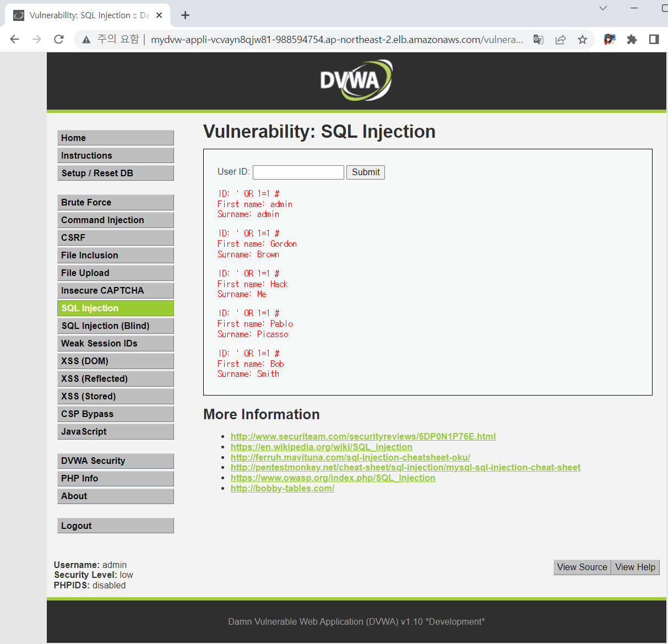Viewport: 668px width, 644px height.
Task: Click the 'PHPIDS: disabled' status text
Action: 90,585
